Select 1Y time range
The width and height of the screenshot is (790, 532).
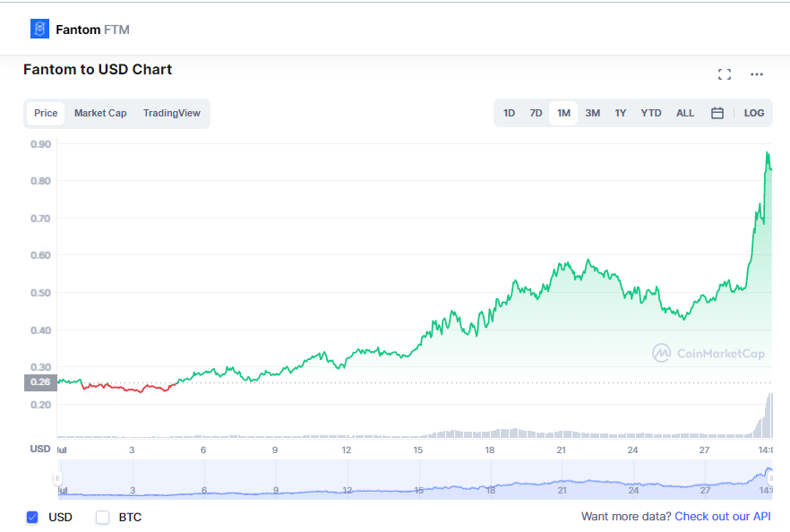tap(620, 113)
